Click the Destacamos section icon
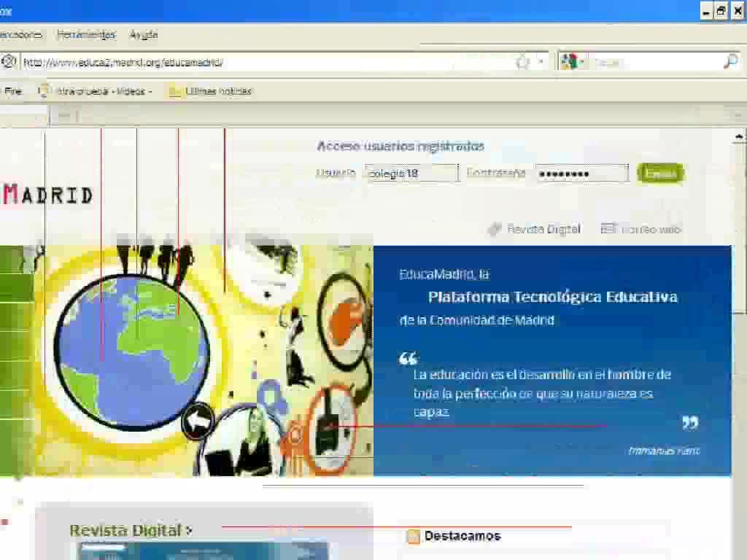747x560 pixels. click(x=414, y=536)
